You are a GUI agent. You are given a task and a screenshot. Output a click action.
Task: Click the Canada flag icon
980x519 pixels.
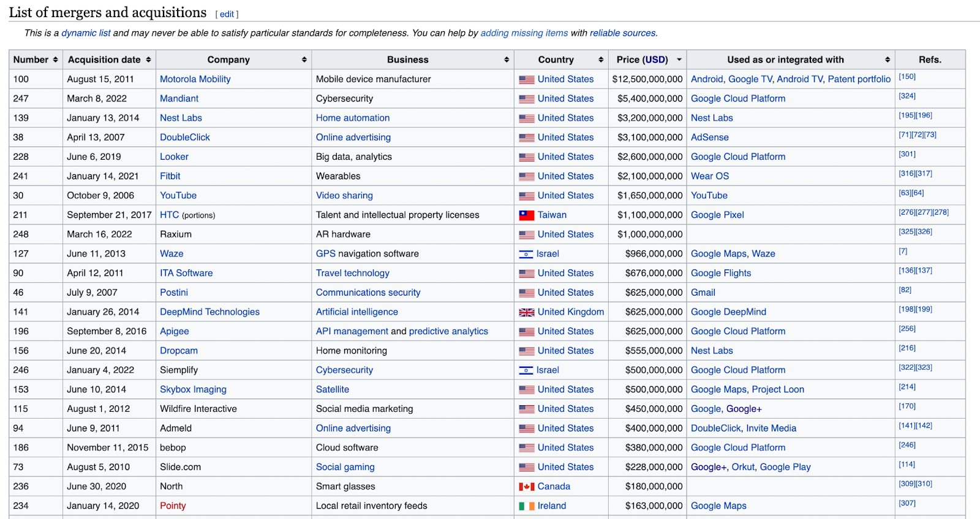tap(527, 487)
